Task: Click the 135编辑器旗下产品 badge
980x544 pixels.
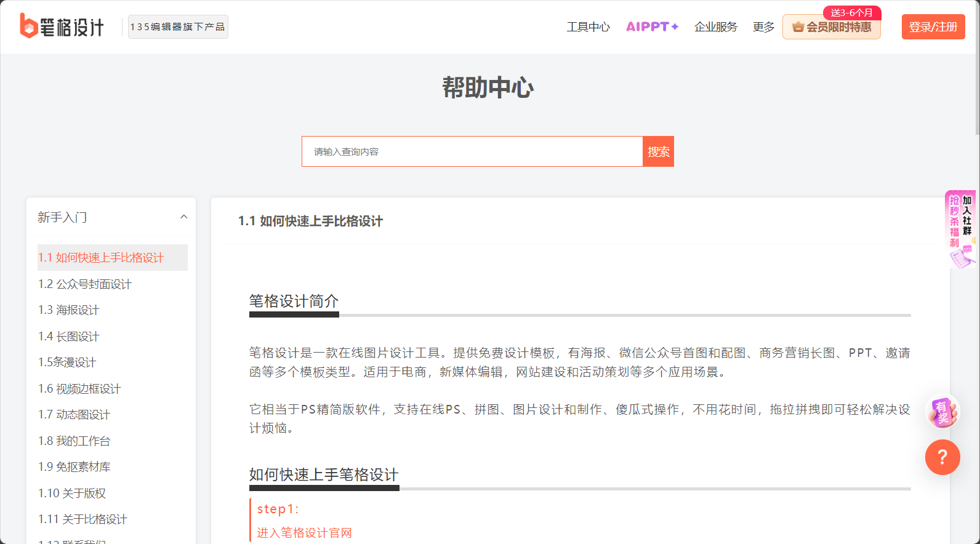Action: pos(178,27)
